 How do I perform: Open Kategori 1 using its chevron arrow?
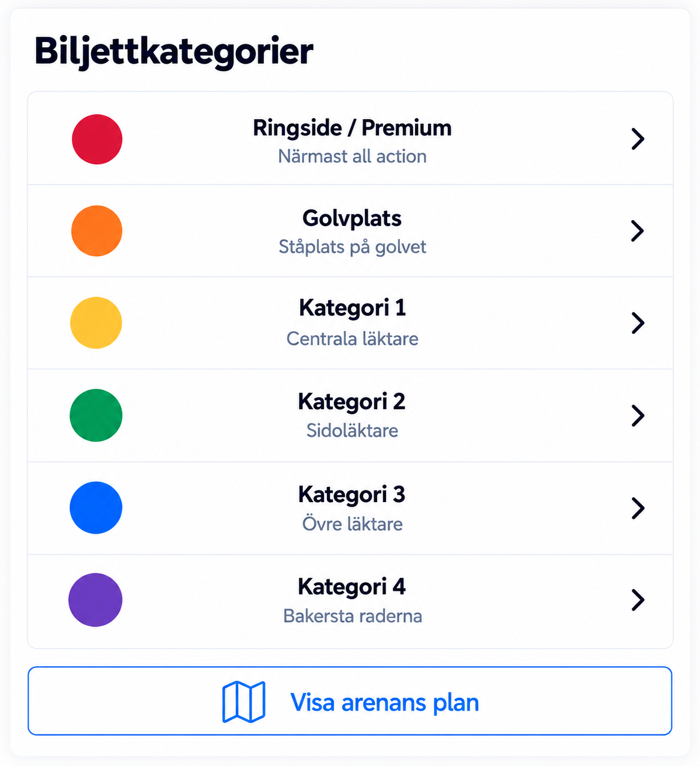(x=638, y=323)
